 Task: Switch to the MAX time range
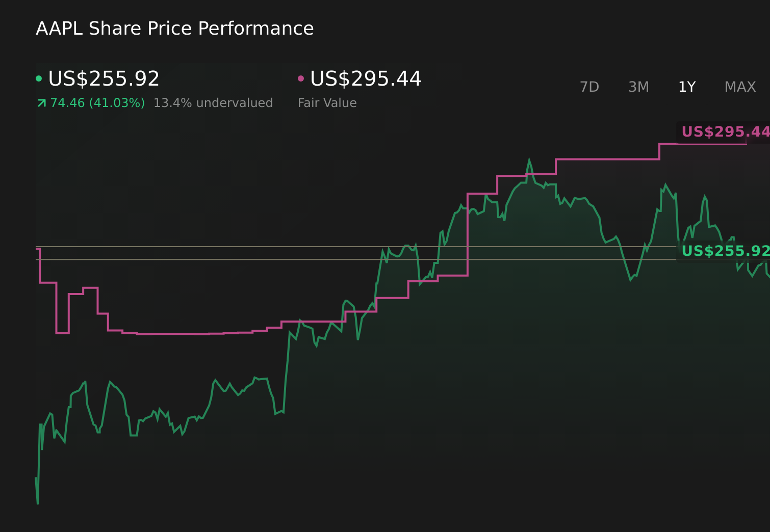click(739, 87)
